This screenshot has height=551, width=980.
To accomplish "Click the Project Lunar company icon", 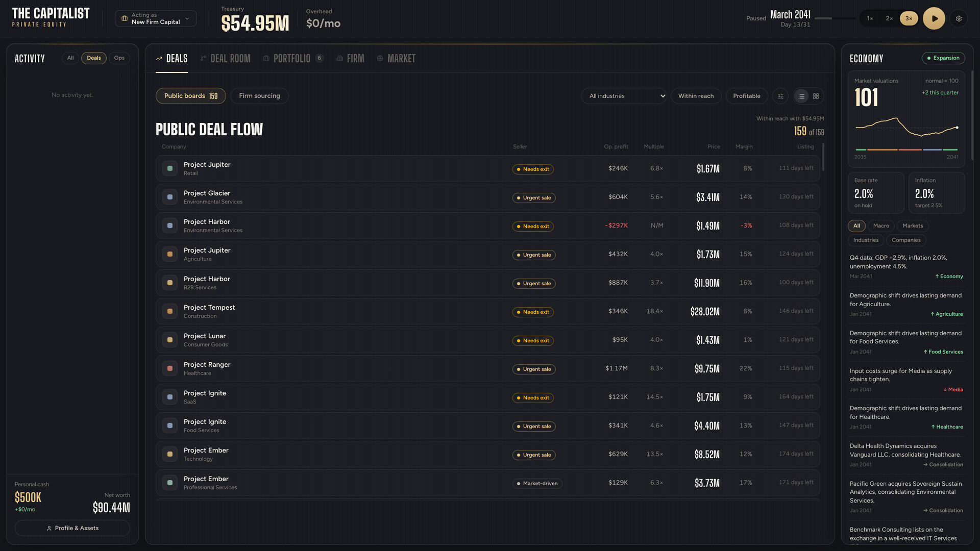I will (x=170, y=340).
